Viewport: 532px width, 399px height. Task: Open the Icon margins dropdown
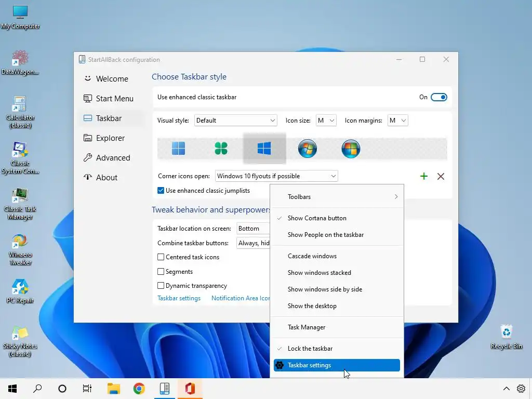[x=397, y=121]
